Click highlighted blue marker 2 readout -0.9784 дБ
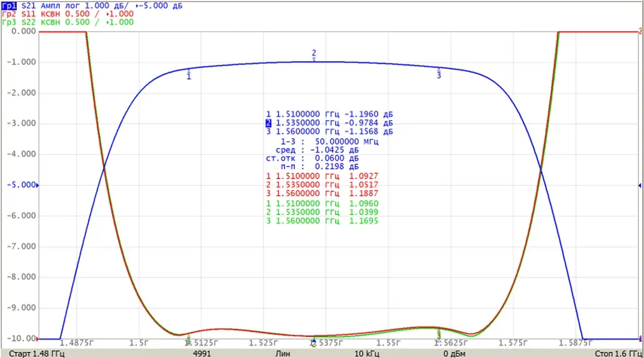Screen dimensions: 644x358 tap(330, 122)
